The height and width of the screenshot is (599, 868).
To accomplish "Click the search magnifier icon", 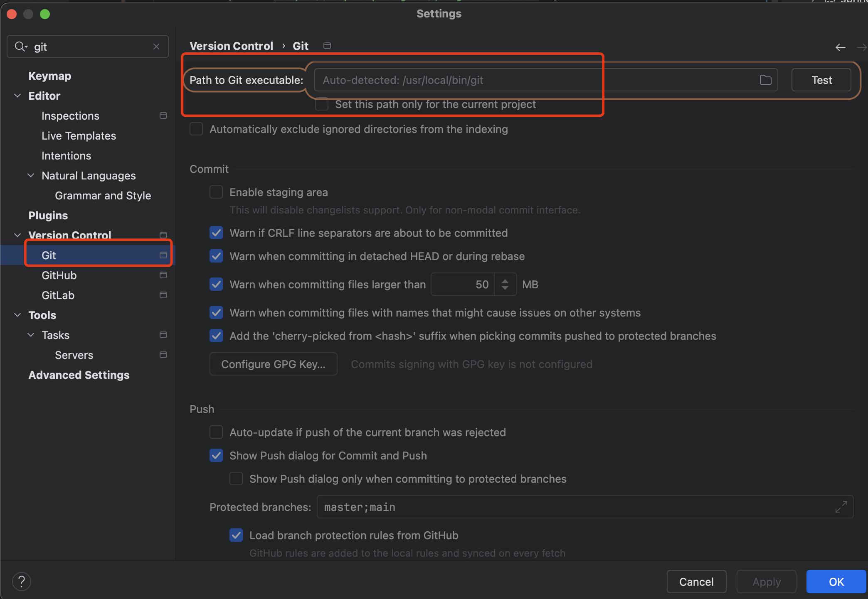I will (x=20, y=47).
